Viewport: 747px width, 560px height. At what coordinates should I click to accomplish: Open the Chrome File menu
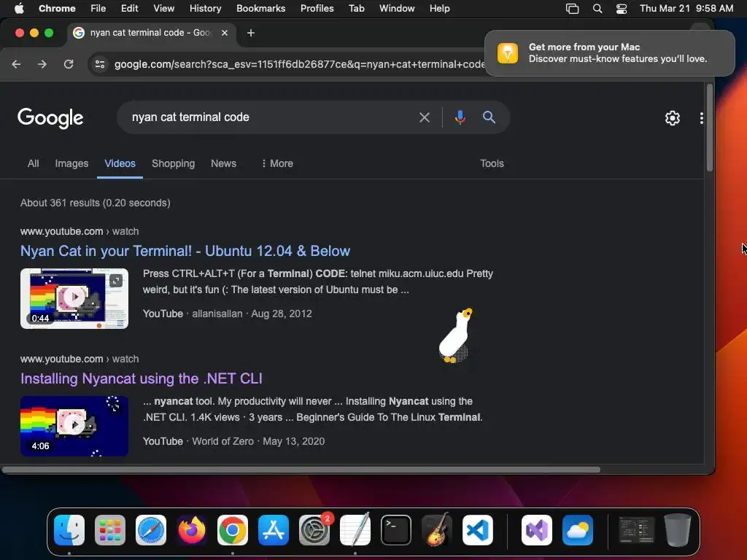tap(98, 8)
